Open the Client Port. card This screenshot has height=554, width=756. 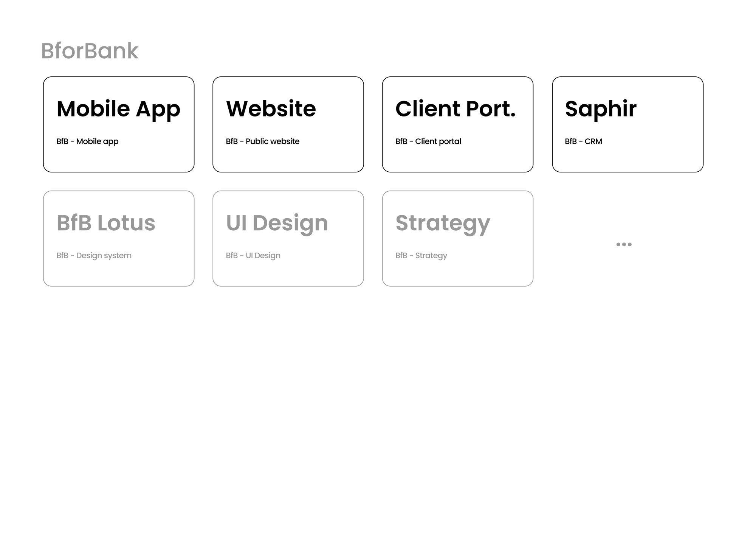458,124
